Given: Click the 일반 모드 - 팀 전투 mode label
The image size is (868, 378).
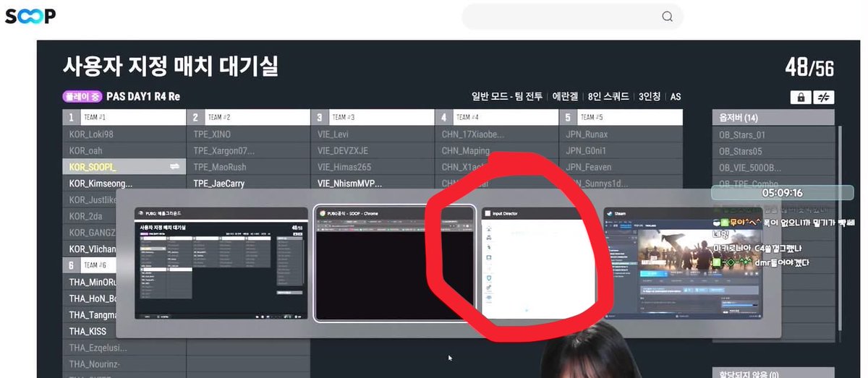Looking at the screenshot, I should [x=507, y=97].
